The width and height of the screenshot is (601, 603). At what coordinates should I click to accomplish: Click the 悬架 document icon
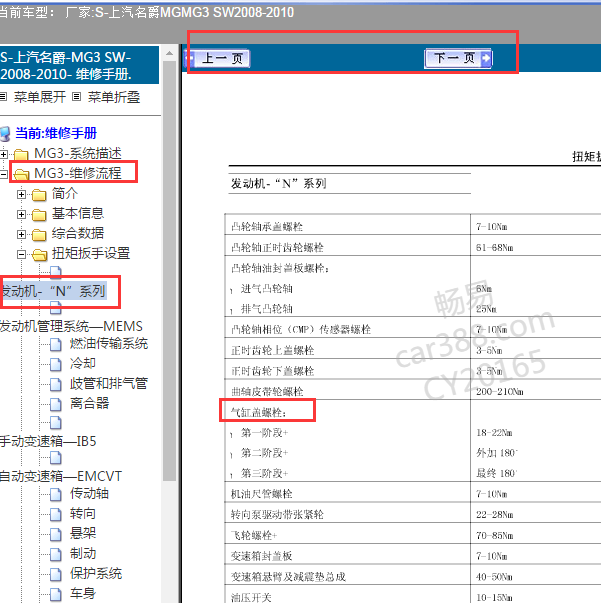pos(56,535)
